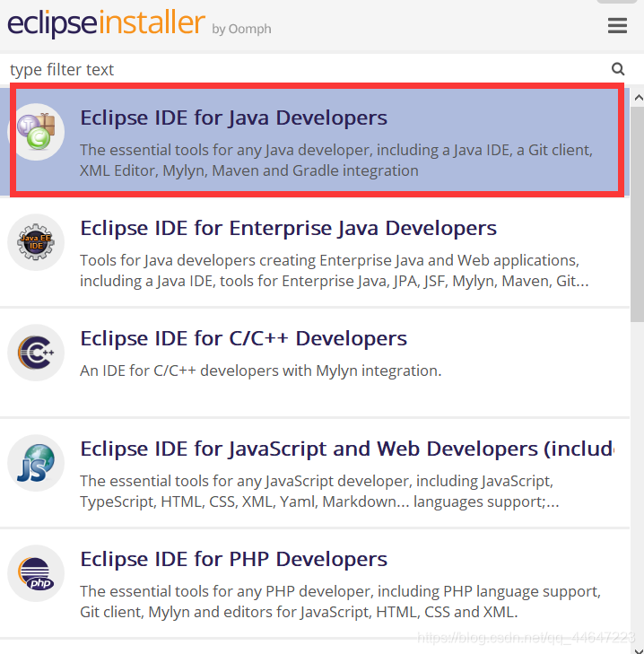Click the PHP developer description text
Viewport: 644px width, 654px height.
tap(340, 601)
